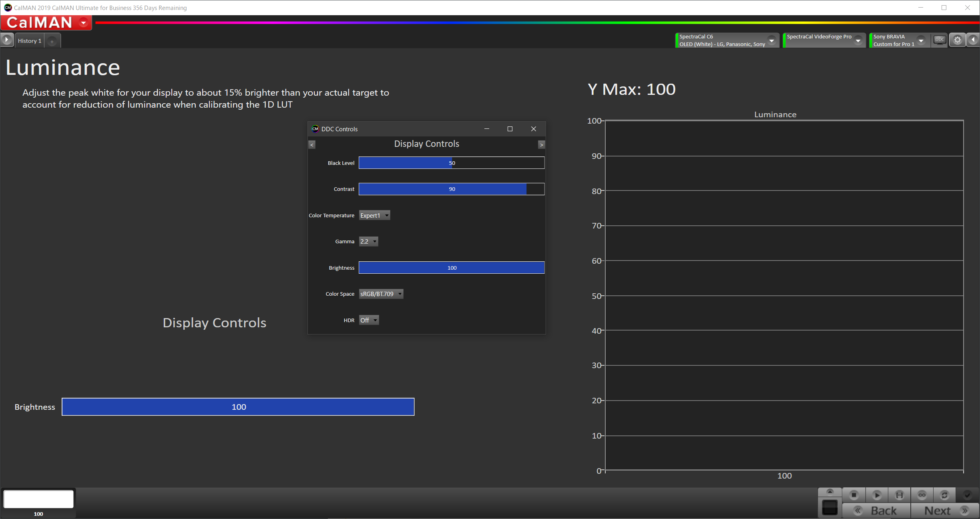The image size is (980, 519).
Task: Switch to the History 1 tab
Action: tap(30, 41)
